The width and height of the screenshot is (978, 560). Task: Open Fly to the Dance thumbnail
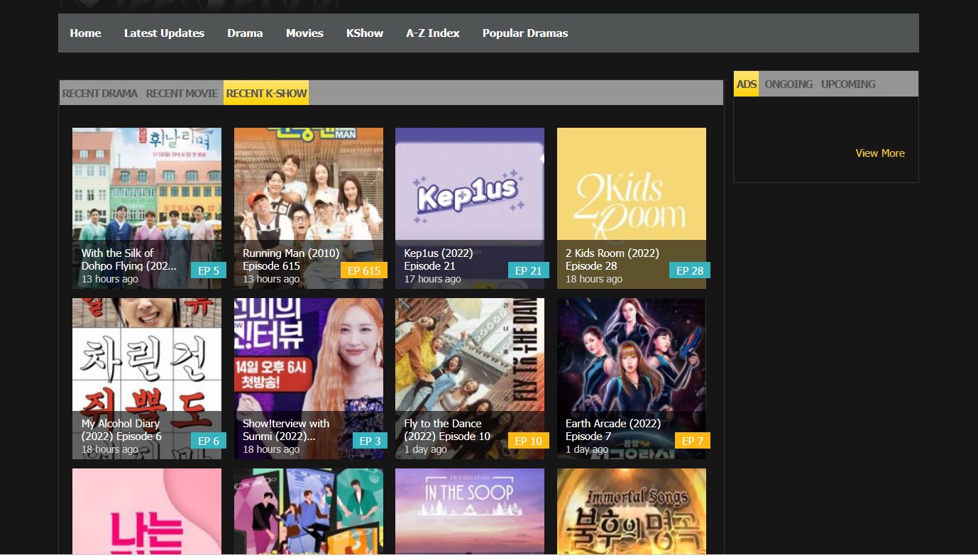[470, 378]
